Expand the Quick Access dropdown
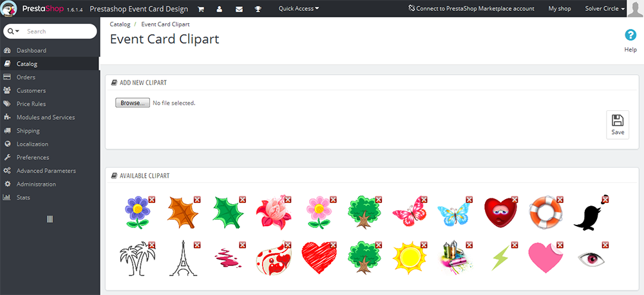 click(x=299, y=8)
